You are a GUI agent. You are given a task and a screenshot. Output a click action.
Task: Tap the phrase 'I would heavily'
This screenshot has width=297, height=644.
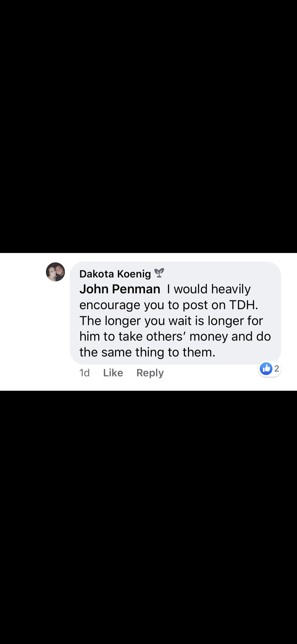pos(209,289)
